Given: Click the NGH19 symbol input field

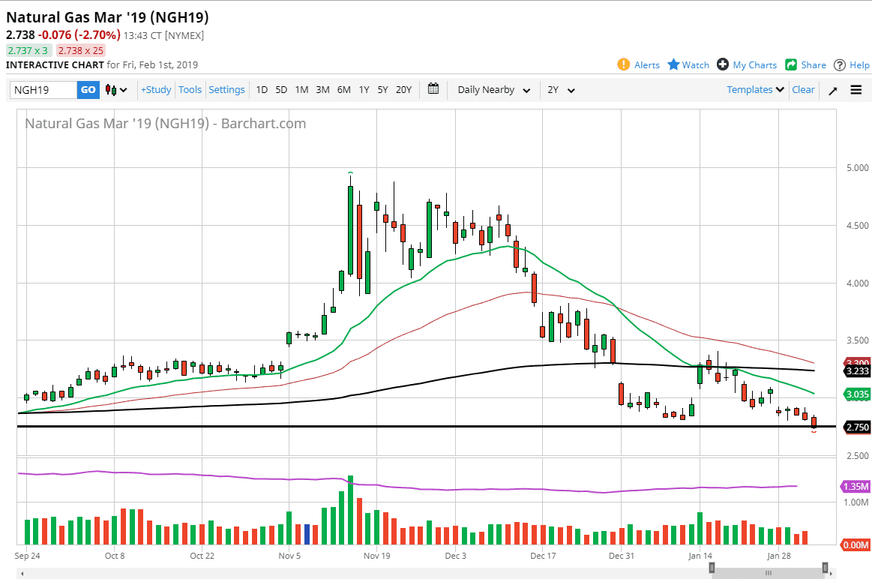Looking at the screenshot, I should tap(43, 89).
